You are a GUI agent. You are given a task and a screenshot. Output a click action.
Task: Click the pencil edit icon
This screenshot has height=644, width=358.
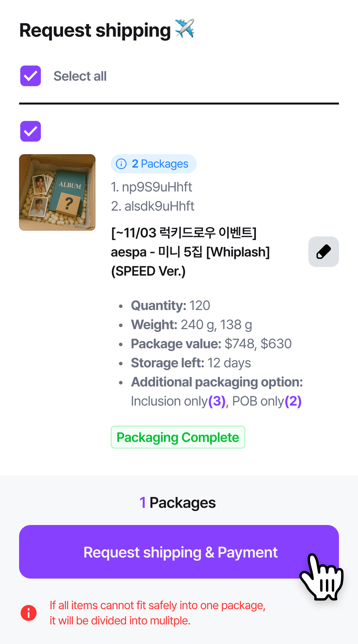323,252
